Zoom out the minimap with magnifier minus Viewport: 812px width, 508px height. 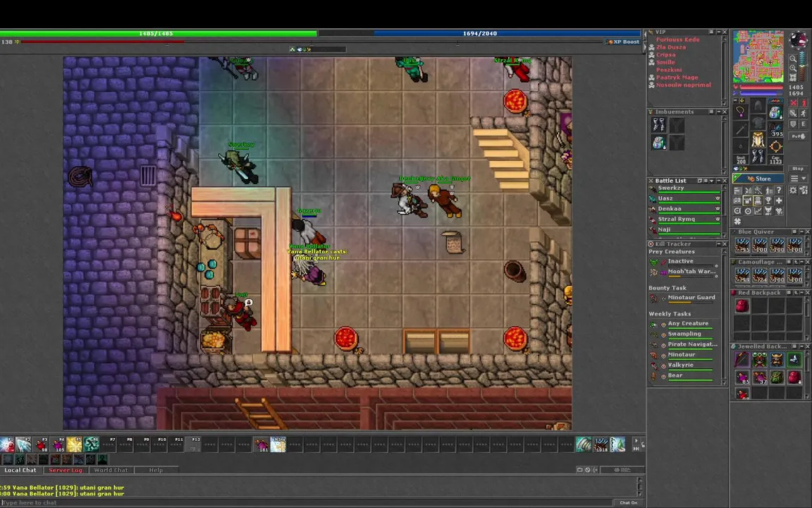tap(793, 59)
